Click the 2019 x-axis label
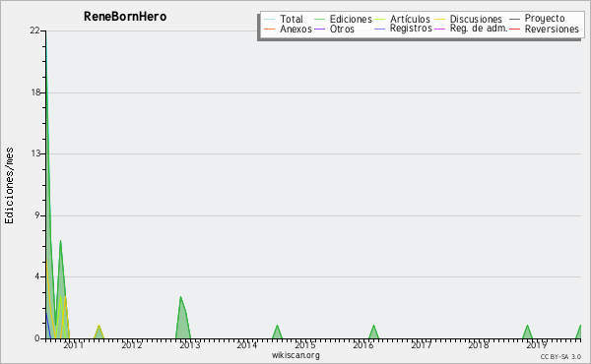 point(536,344)
